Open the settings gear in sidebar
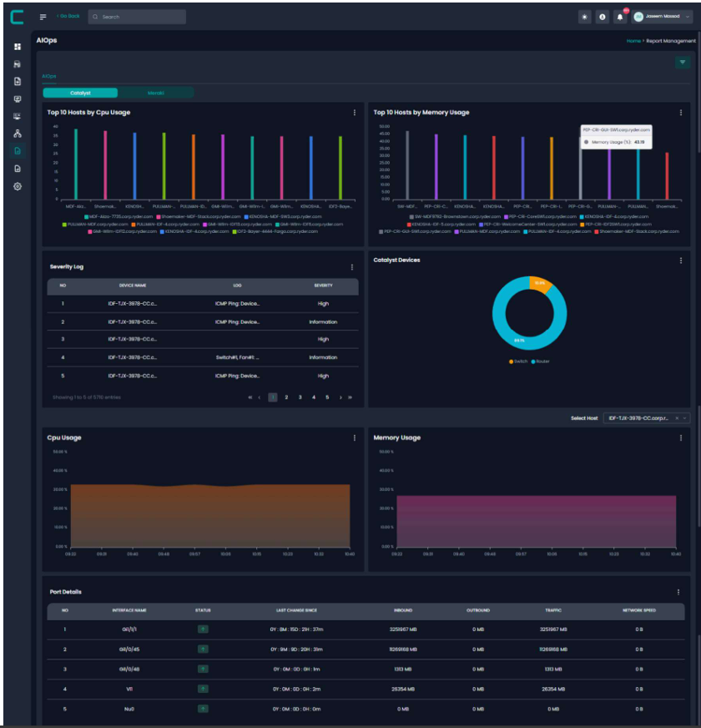The image size is (701, 728). pos(18,186)
